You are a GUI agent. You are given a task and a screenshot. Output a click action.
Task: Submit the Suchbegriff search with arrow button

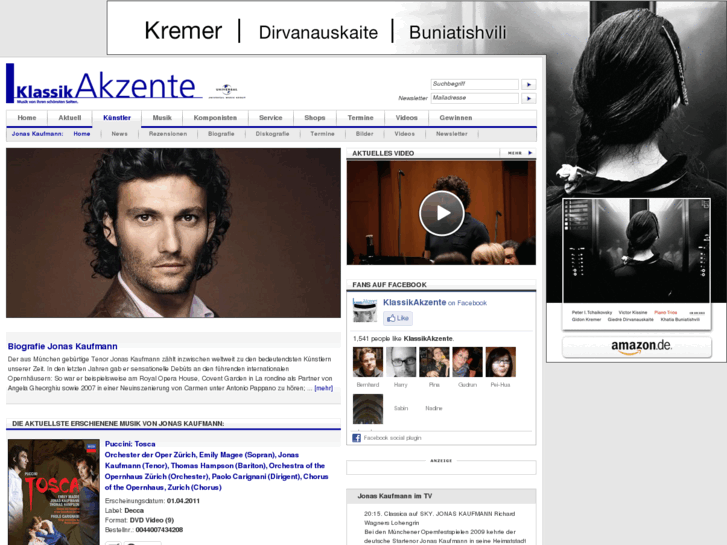529,84
